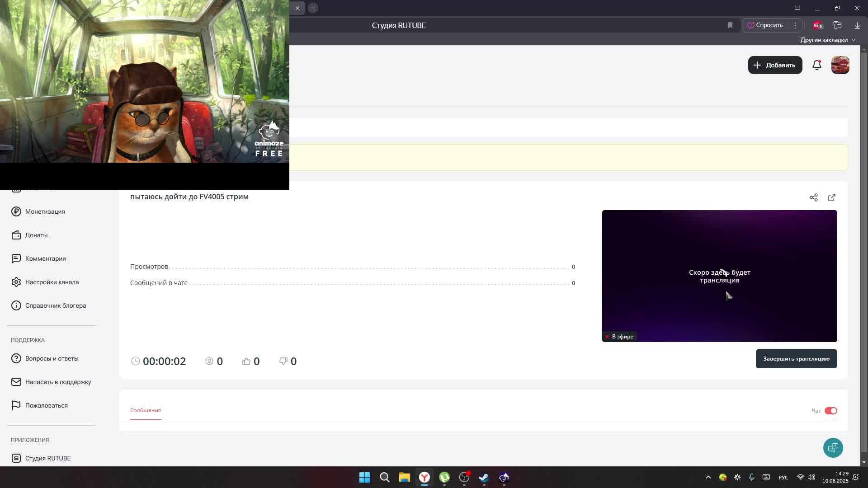The image size is (868, 488).
Task: Expand the Другие закладки bookmarks folder
Action: (828, 40)
